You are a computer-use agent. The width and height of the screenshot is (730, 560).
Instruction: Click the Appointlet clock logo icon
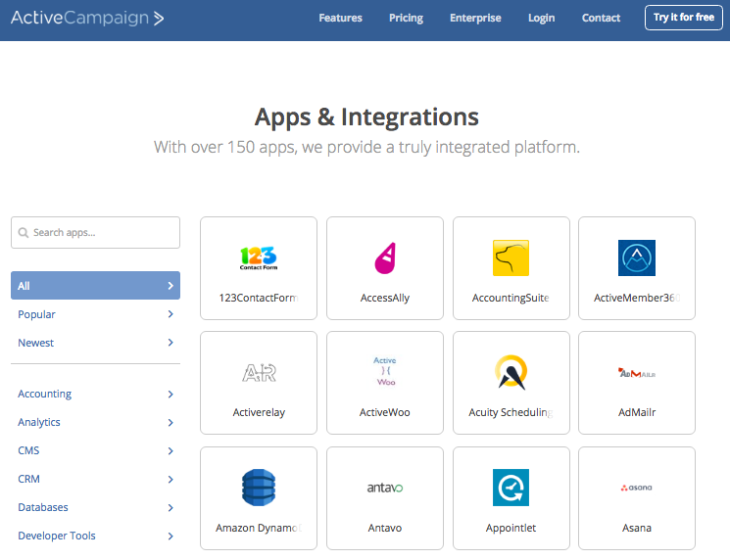pyautogui.click(x=511, y=488)
